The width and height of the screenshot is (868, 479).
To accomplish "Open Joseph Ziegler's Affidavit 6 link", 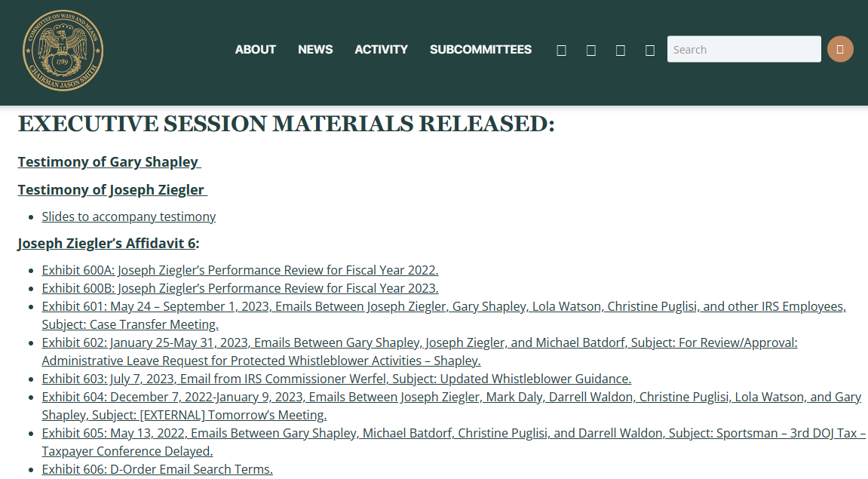I will tap(107, 243).
